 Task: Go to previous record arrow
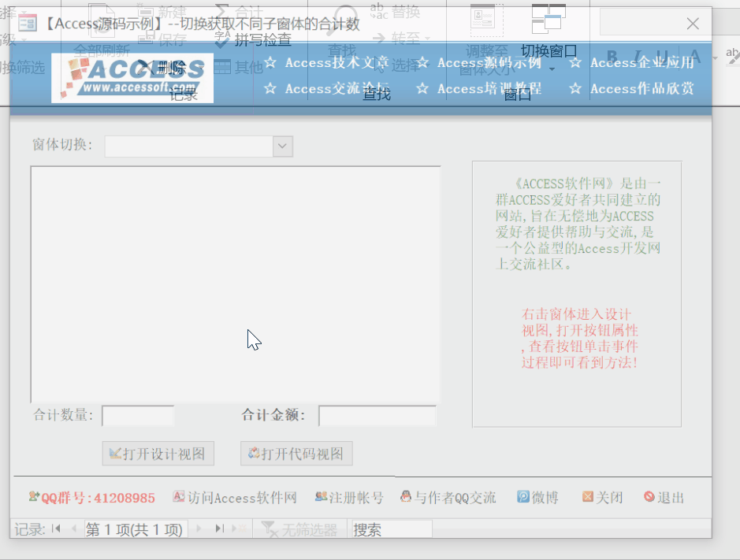74,528
